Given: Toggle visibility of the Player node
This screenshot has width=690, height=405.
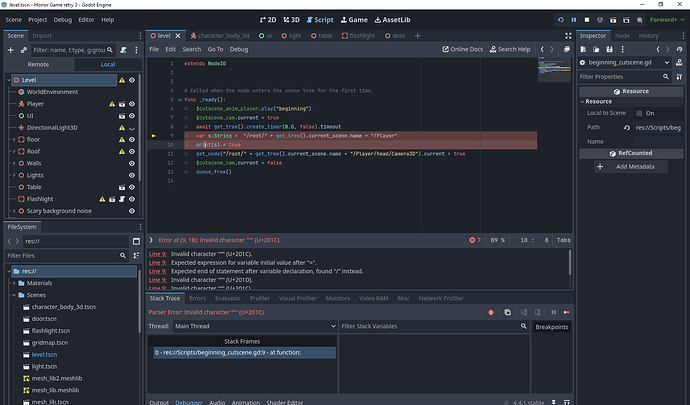Looking at the screenshot, I should 132,104.
